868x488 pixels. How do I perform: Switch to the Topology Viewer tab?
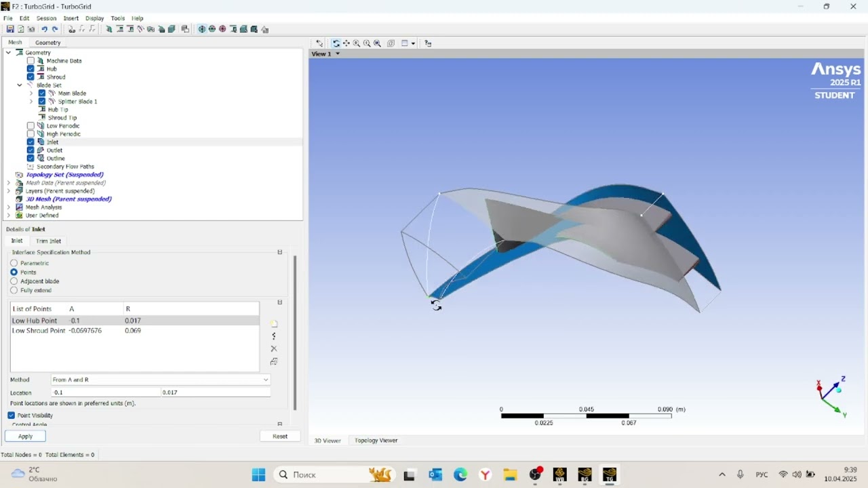pos(376,441)
